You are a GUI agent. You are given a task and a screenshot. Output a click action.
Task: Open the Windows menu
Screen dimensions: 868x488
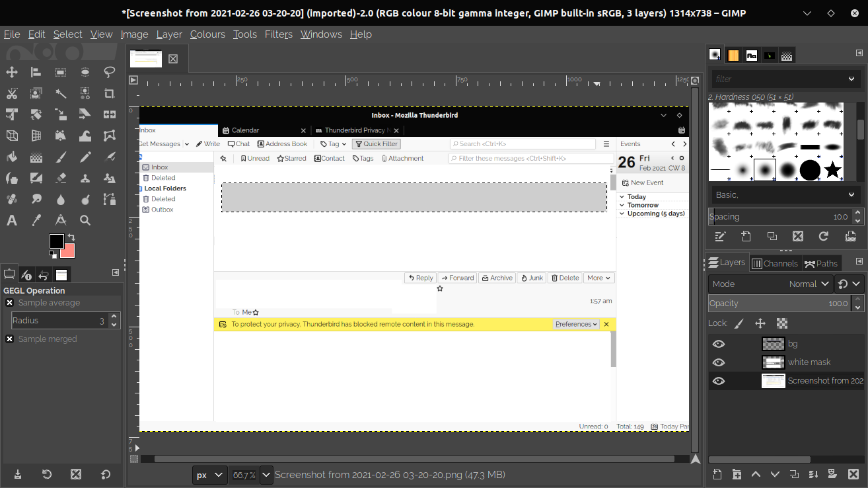point(321,34)
